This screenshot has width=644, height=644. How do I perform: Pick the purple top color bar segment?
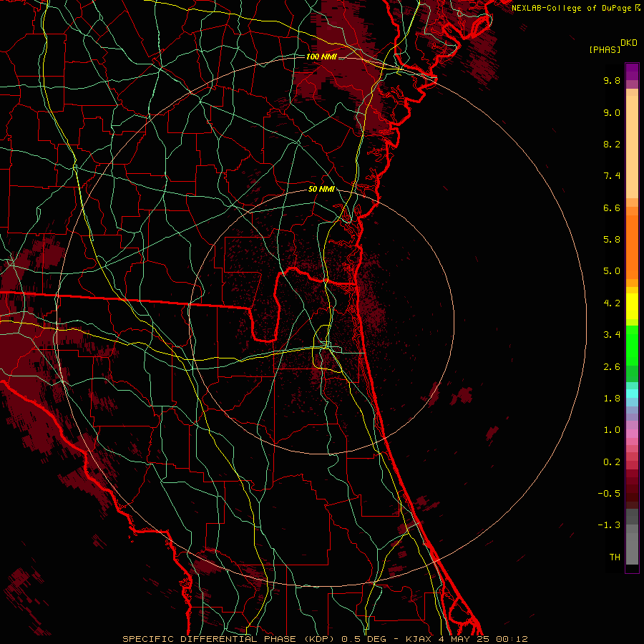click(632, 72)
